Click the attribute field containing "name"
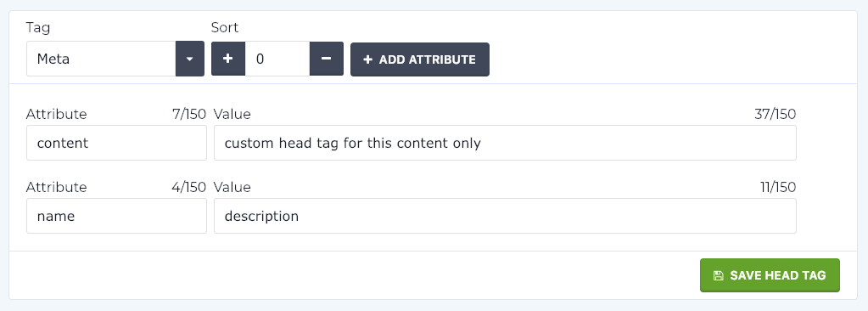The width and height of the screenshot is (868, 311). pyautogui.click(x=116, y=216)
